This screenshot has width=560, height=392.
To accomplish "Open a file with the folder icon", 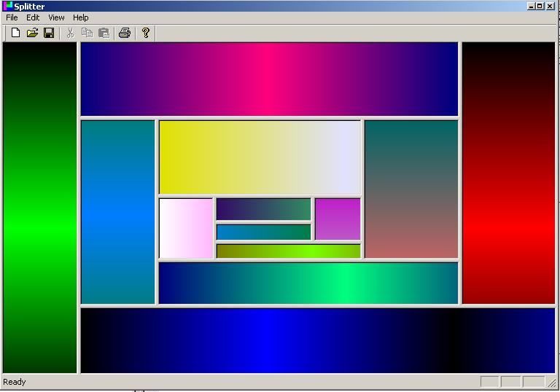I will (32, 33).
